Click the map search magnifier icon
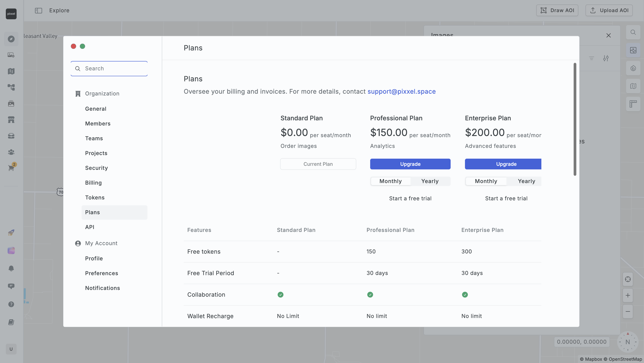 click(633, 32)
